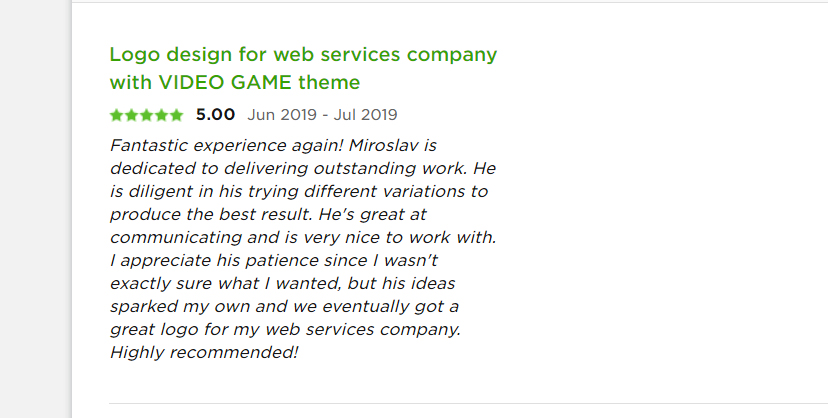Viewport: 828px width, 418px height.
Task: Click the horizontal divider below the review
Action: pyautogui.click(x=468, y=403)
